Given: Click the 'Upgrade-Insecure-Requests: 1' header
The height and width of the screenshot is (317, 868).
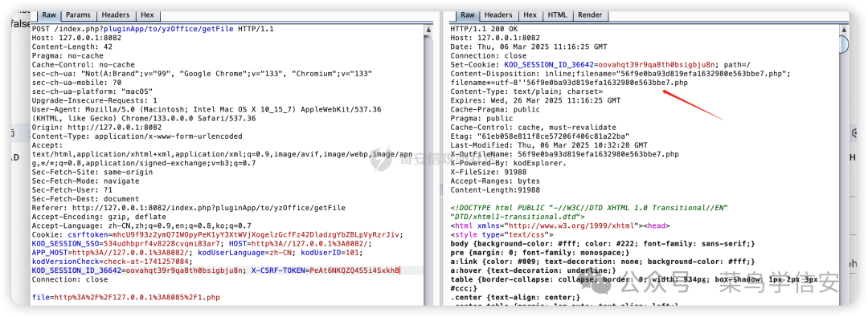Looking at the screenshot, I should tap(95, 100).
